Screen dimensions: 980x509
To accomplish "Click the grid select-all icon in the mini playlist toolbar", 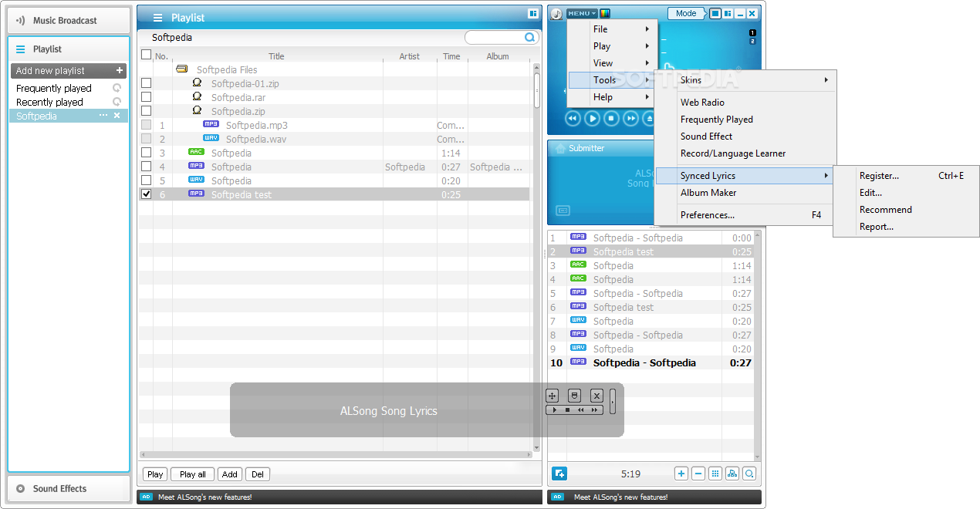I will (715, 474).
